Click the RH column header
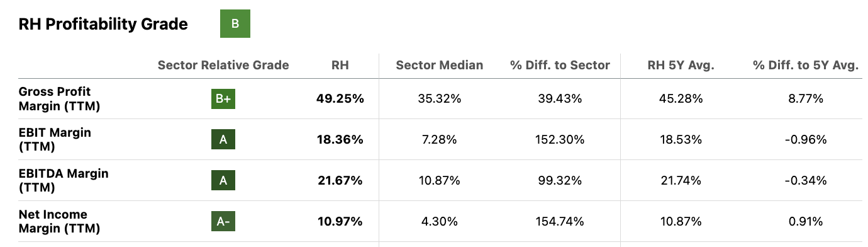 point(340,65)
